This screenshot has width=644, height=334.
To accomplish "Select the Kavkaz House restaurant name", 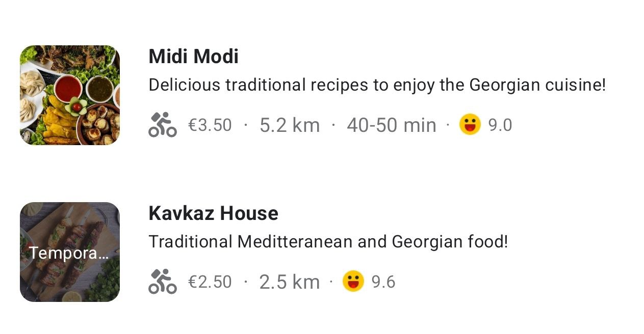I will point(213,213).
